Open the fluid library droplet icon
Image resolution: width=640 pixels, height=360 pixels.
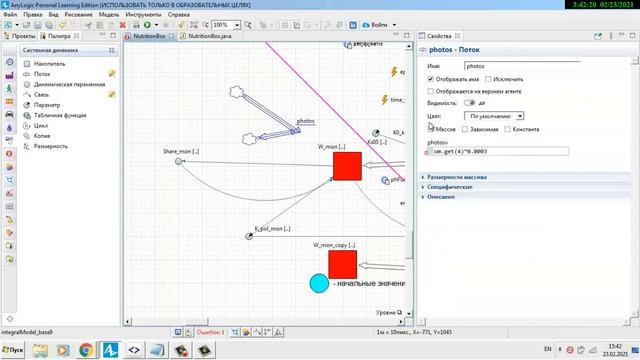pos(9,127)
